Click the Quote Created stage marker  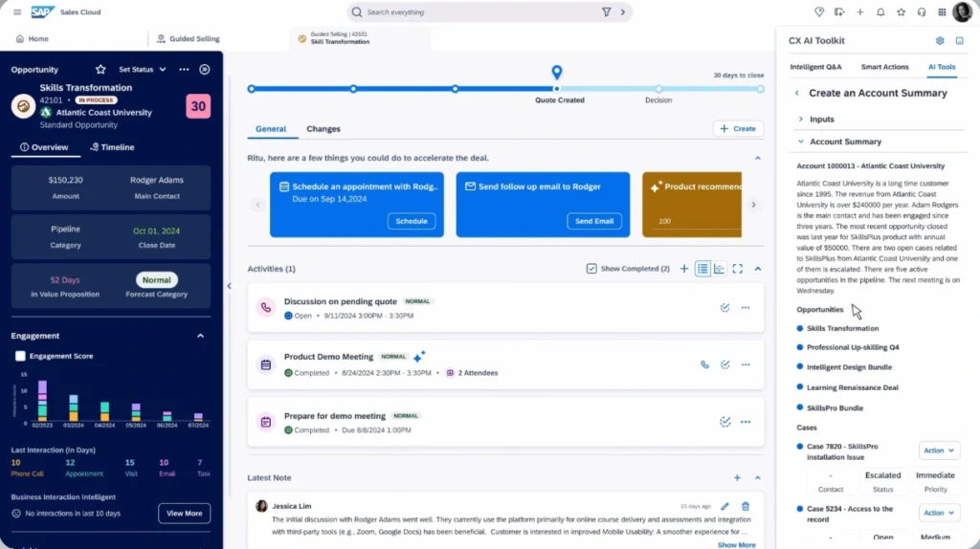[557, 89]
